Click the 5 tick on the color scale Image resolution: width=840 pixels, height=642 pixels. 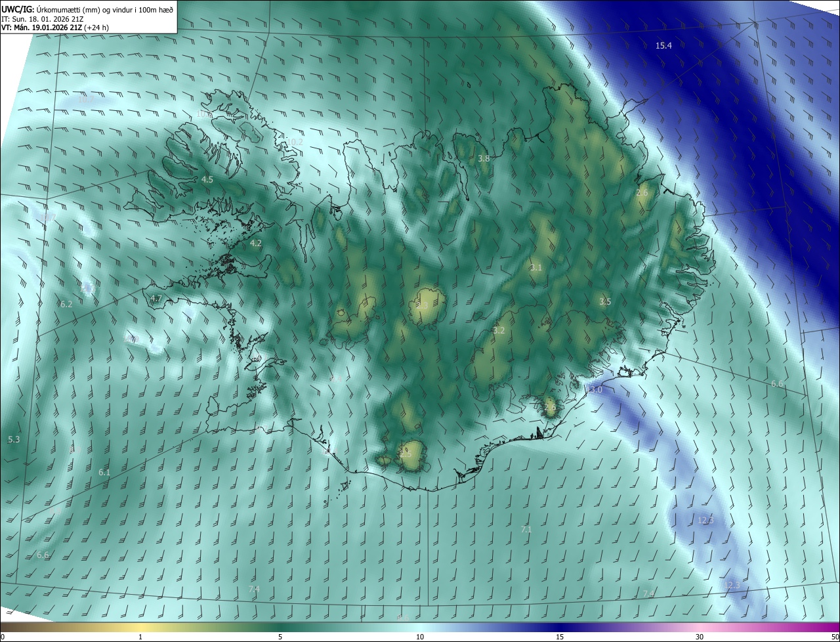point(280,637)
